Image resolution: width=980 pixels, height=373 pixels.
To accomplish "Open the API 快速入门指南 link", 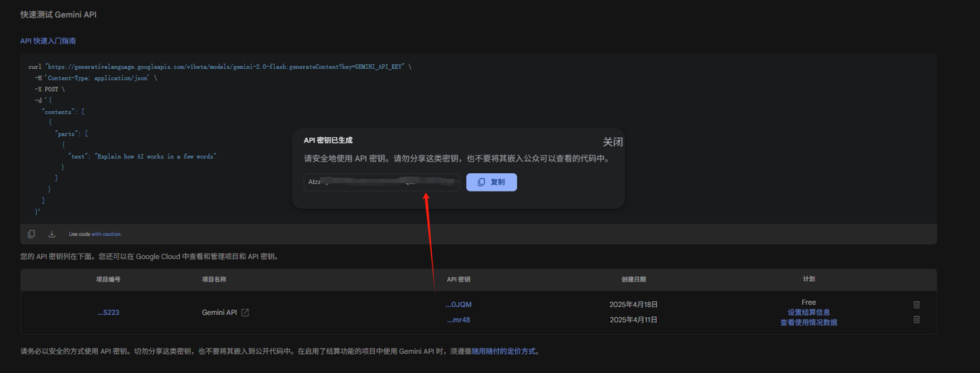I will 48,41.
